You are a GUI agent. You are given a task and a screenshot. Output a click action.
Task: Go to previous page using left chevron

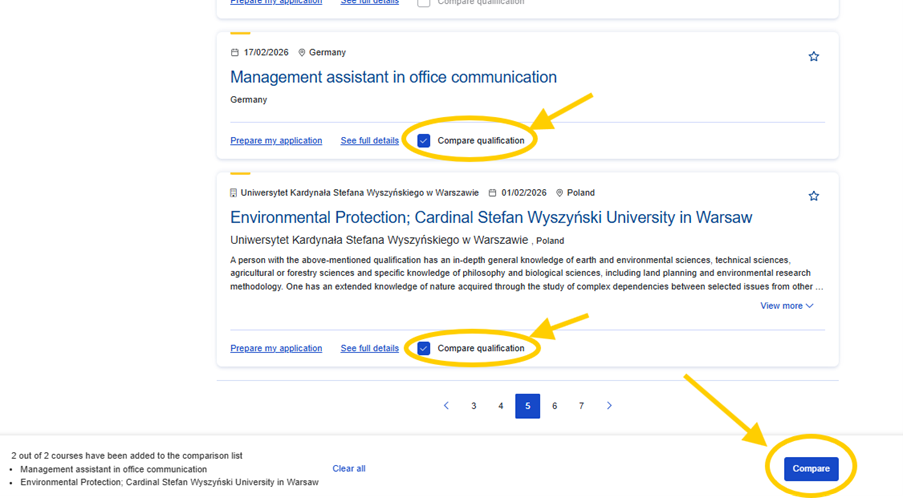[446, 406]
